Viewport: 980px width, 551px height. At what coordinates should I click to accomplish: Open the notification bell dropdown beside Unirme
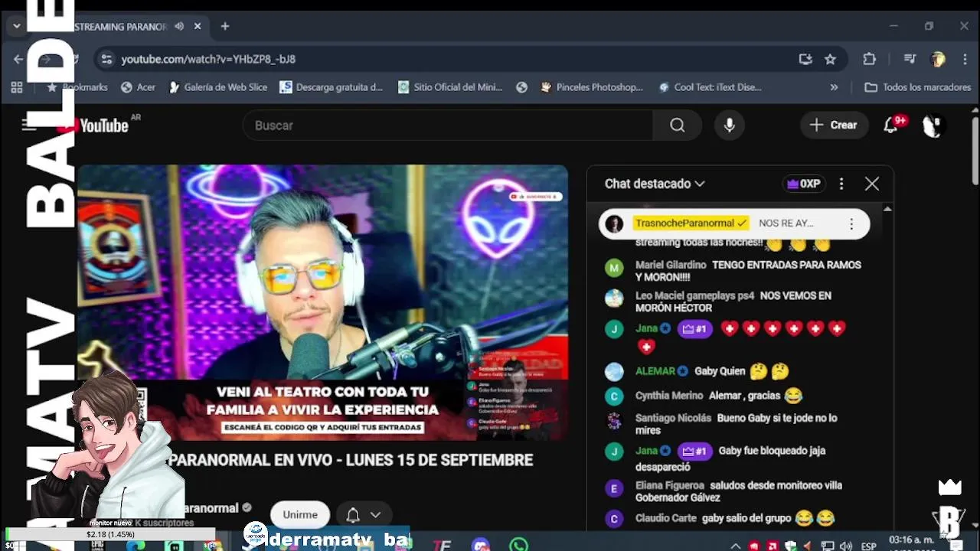pos(364,515)
